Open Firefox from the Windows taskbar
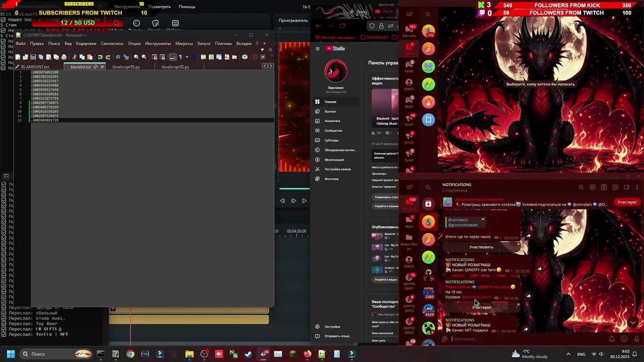This screenshot has height=362, width=644. 307,354
